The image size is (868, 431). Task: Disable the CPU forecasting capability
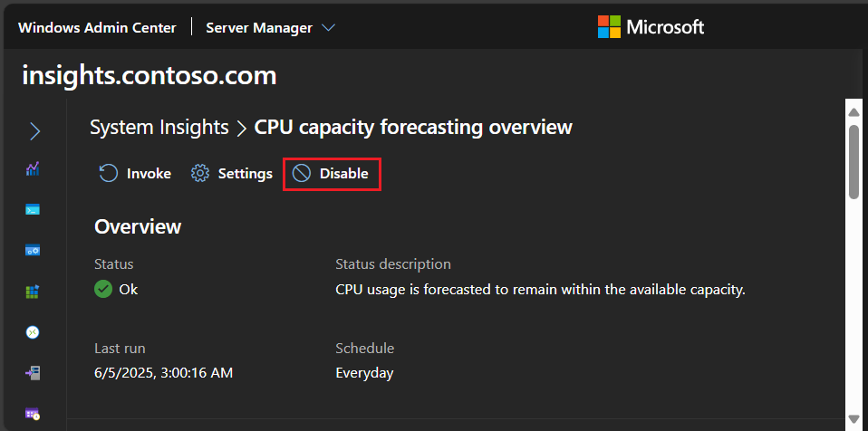[x=331, y=174]
